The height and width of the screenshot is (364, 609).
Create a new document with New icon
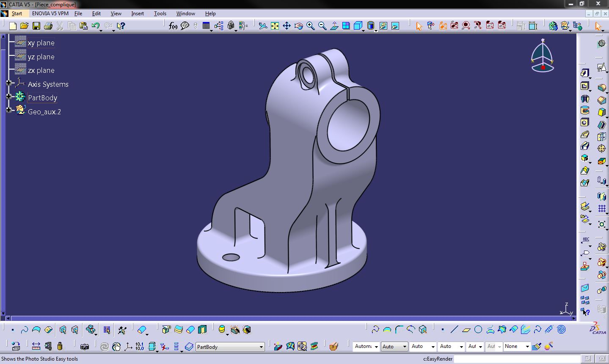pyautogui.click(x=13, y=26)
